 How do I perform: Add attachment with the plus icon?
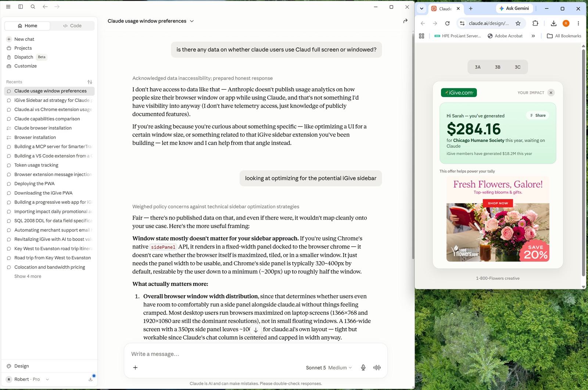135,368
